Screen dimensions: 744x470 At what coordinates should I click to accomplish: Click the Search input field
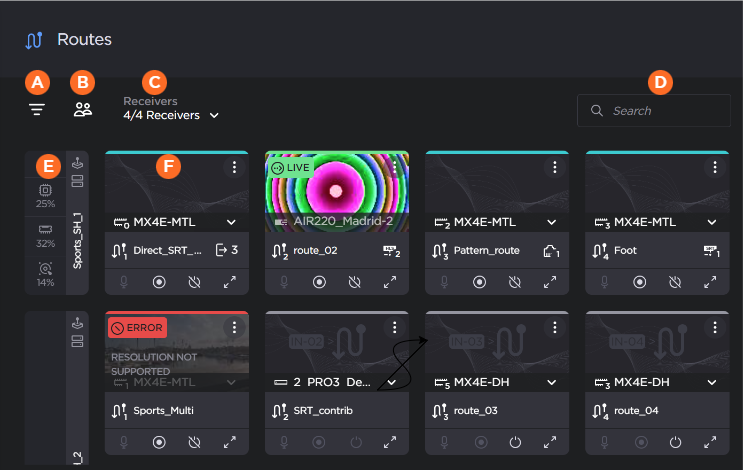pyautogui.click(x=653, y=111)
